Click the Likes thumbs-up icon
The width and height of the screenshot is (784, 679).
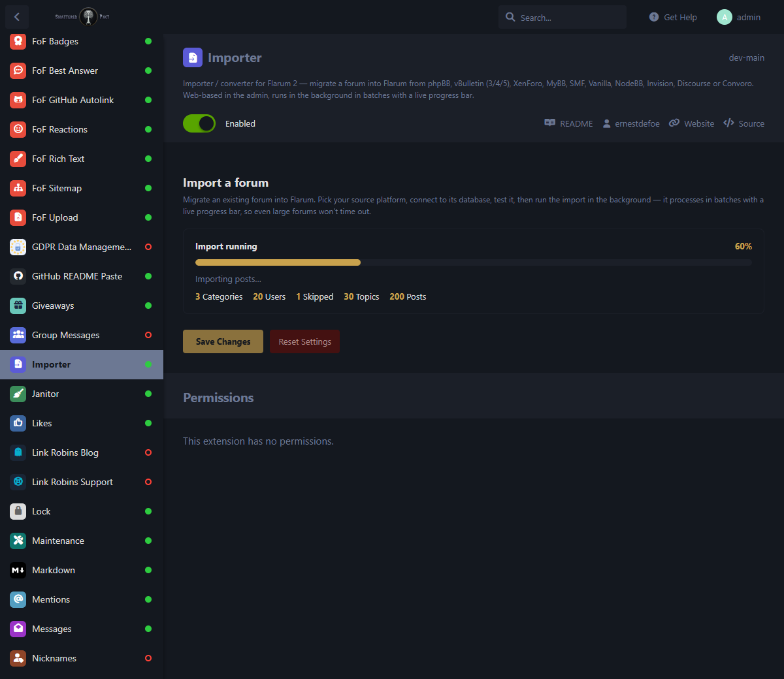pos(18,423)
